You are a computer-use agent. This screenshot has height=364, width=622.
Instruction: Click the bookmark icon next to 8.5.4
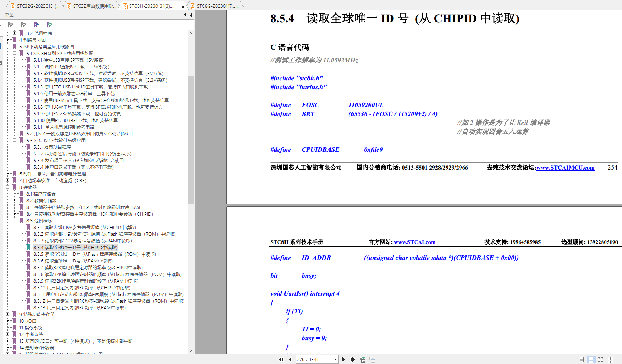tap(28, 247)
